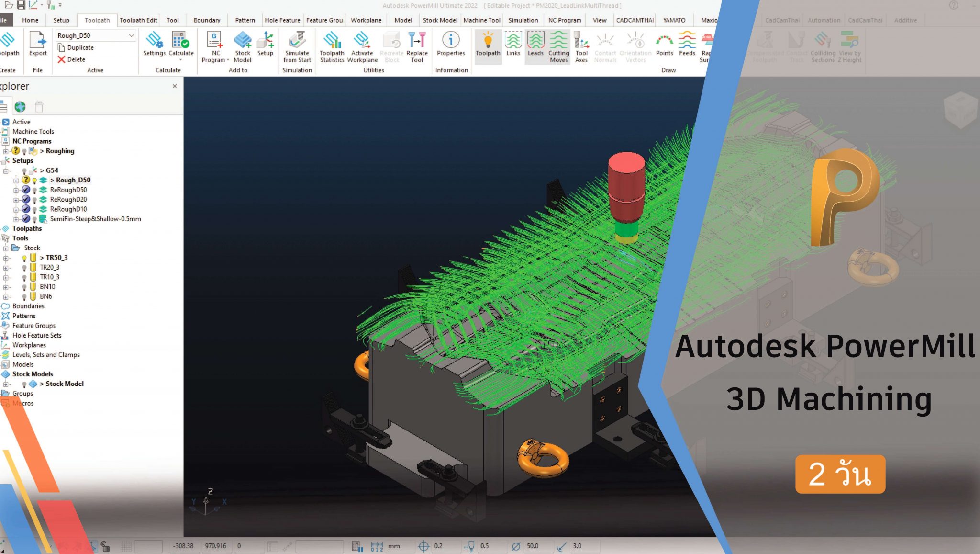Collapse the G54 setup node

click(x=5, y=170)
